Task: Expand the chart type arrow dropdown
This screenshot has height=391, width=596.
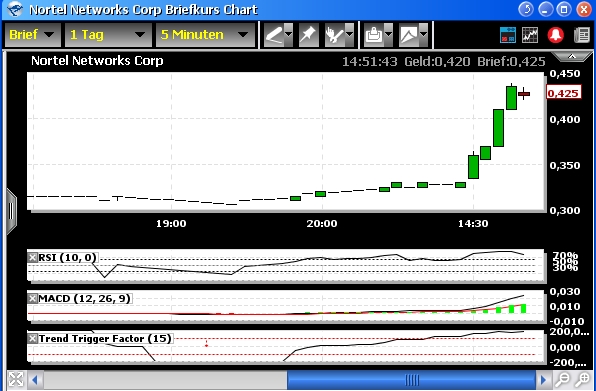Action: (423, 35)
